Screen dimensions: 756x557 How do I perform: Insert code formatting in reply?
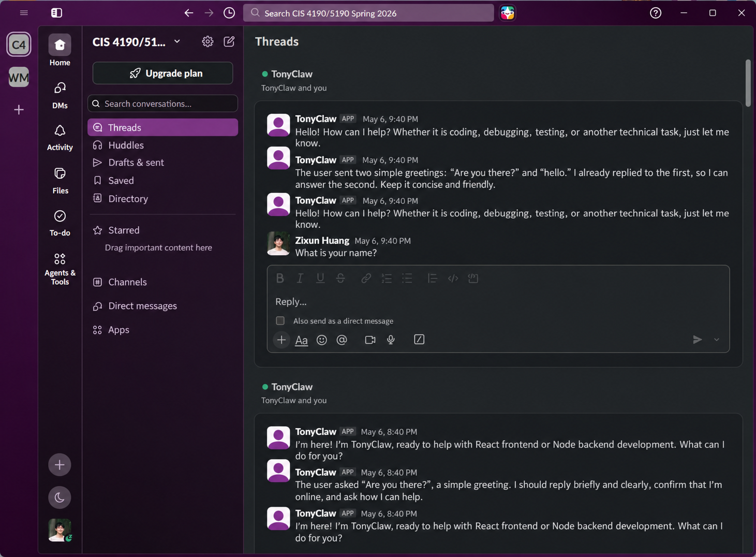(453, 278)
